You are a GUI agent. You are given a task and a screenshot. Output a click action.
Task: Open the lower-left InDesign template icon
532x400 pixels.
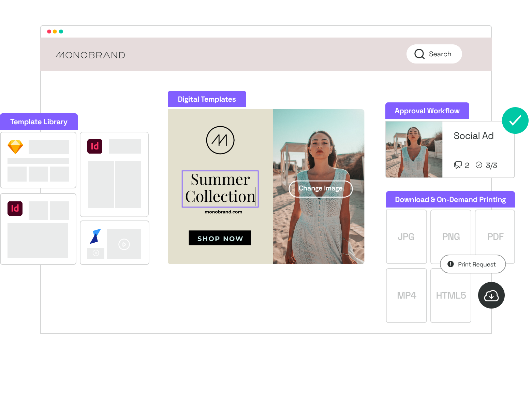click(x=15, y=209)
